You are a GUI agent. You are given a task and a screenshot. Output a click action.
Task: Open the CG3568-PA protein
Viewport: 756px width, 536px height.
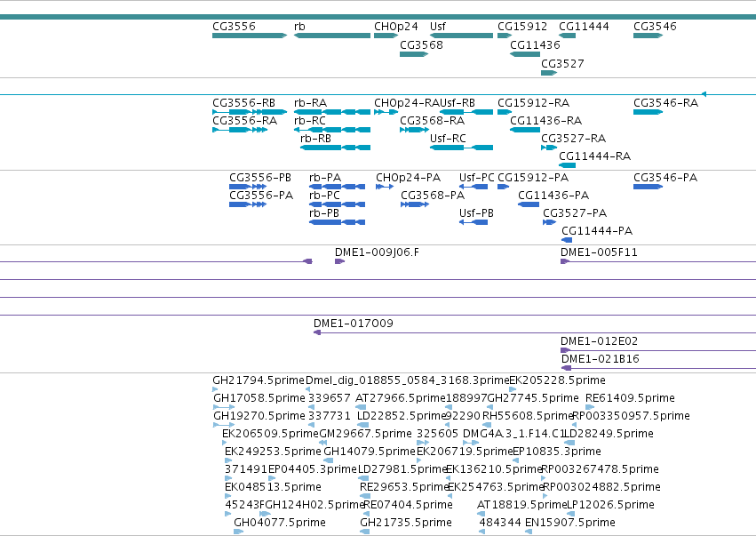coord(415,204)
